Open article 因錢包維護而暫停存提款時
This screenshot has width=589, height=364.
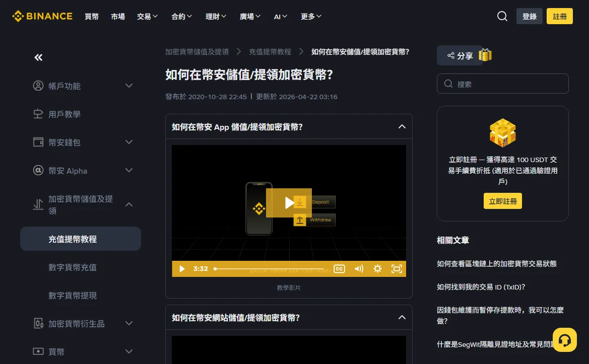(x=500, y=315)
